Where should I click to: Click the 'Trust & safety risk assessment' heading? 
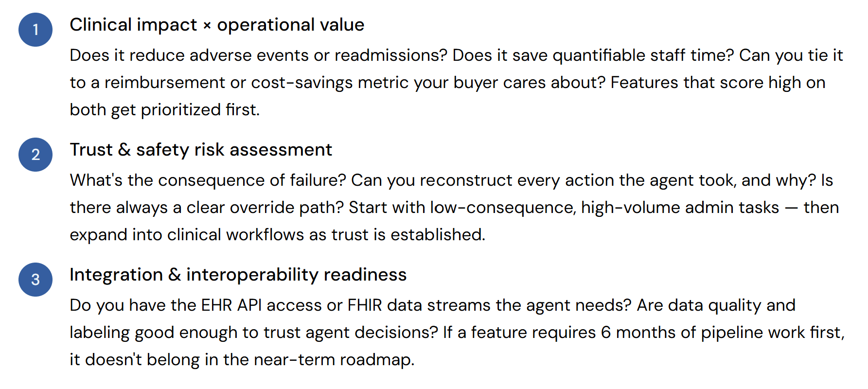point(201,150)
